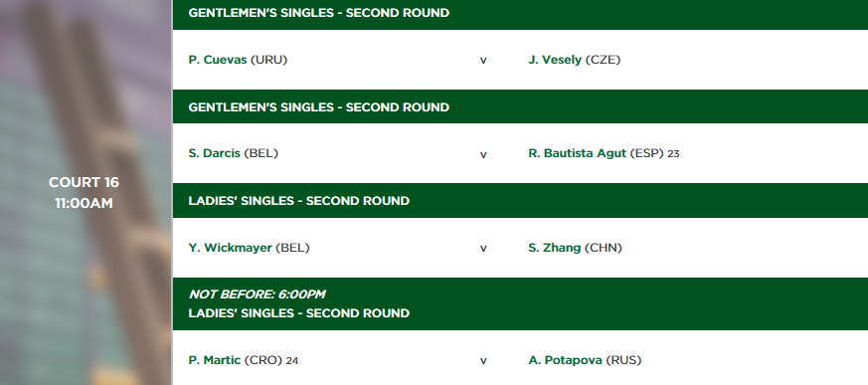Open A. Potapova player profile
The image size is (868, 385).
tap(565, 360)
